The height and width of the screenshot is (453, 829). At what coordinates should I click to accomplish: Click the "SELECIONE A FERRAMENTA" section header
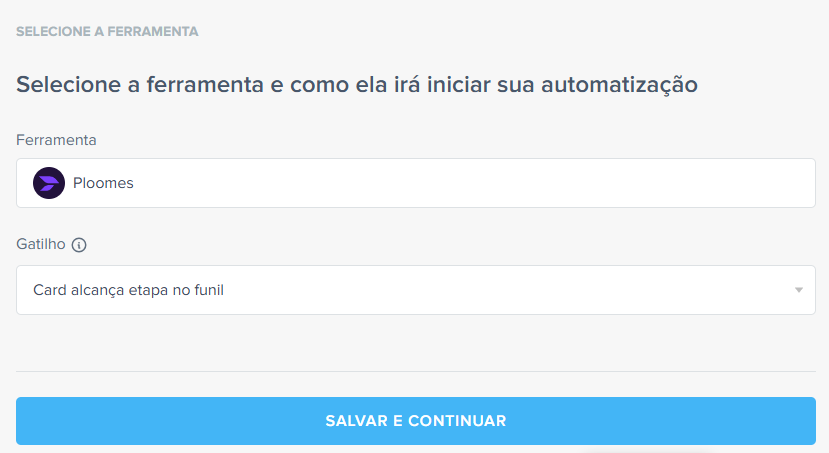pos(107,32)
